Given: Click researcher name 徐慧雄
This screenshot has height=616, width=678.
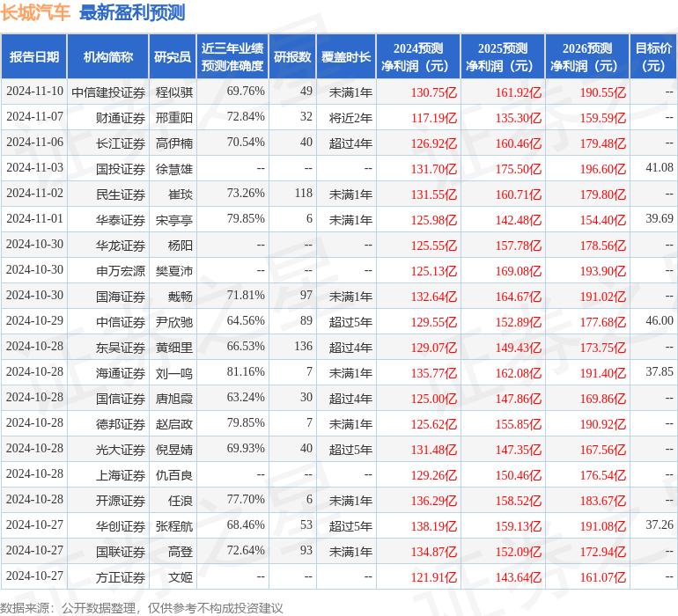Looking at the screenshot, I should pos(173,169).
